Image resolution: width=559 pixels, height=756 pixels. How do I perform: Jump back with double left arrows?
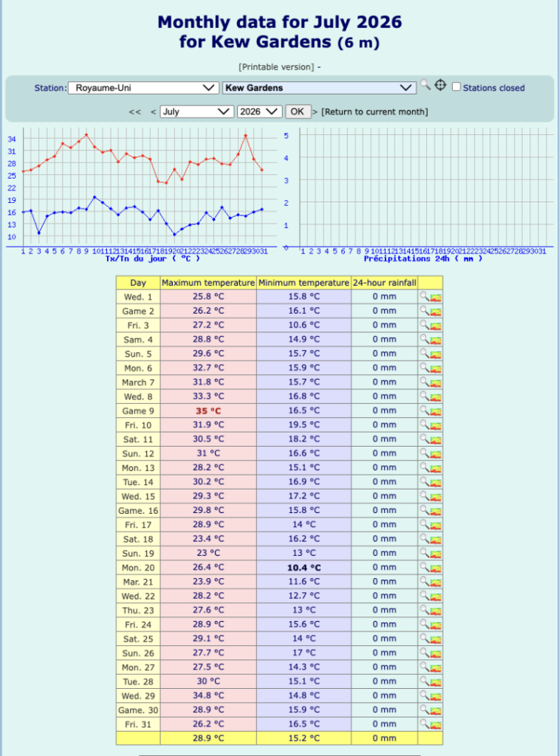(x=134, y=112)
